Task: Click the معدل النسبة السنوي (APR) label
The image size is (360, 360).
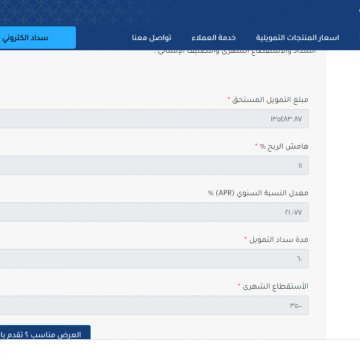Action: pos(258,193)
